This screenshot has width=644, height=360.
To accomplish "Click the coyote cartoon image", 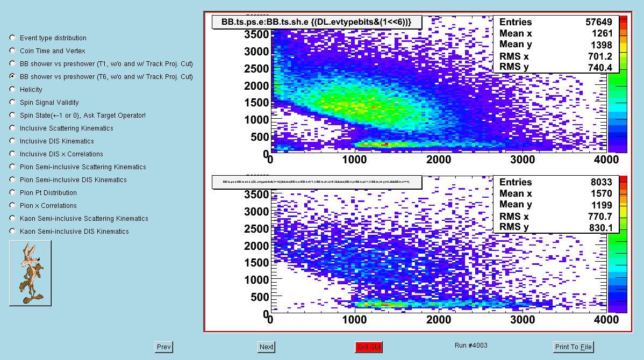I will (31, 273).
